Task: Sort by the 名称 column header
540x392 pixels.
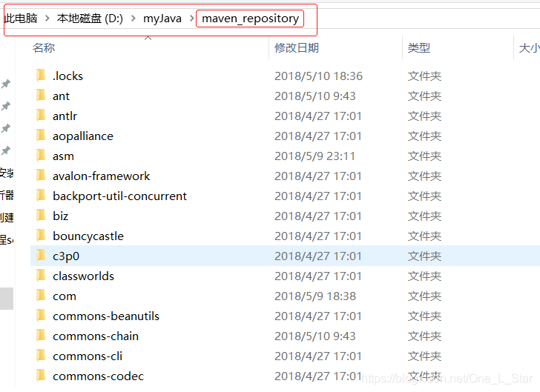Action: (44, 48)
